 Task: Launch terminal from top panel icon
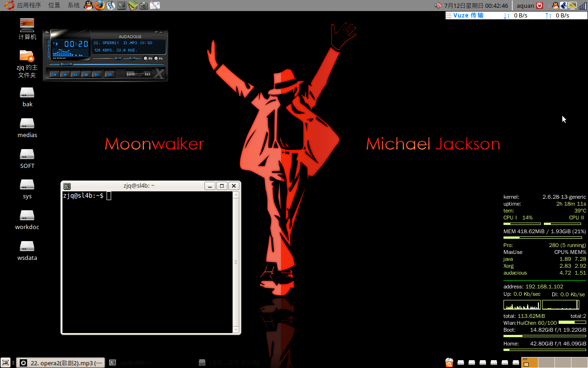click(122, 6)
